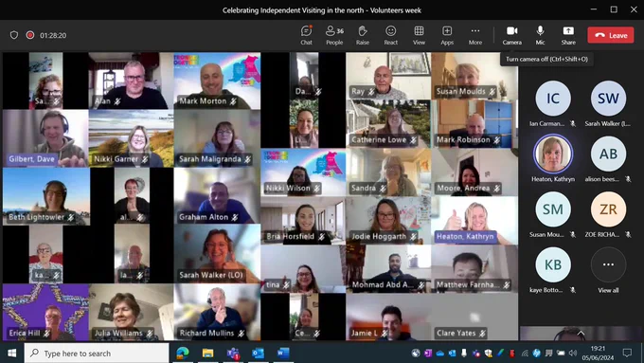Select Clare Yates's video tile
The image size is (644, 363).
tap(474, 317)
